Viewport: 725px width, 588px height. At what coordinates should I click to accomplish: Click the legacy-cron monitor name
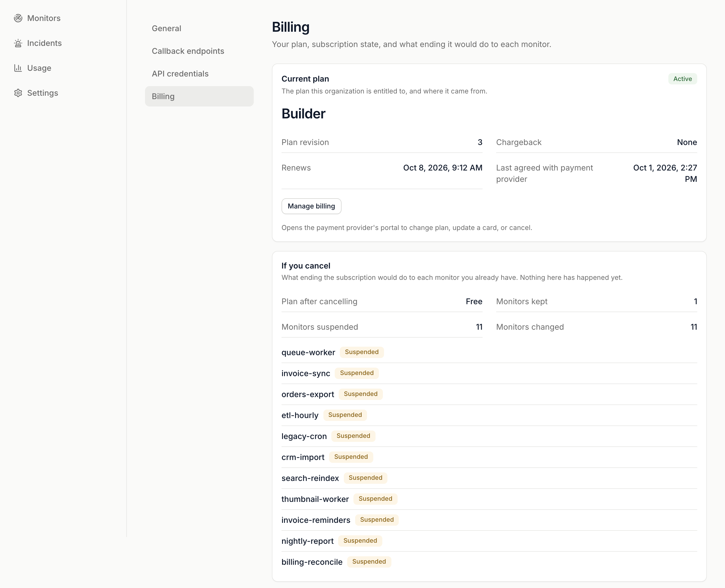click(x=304, y=436)
